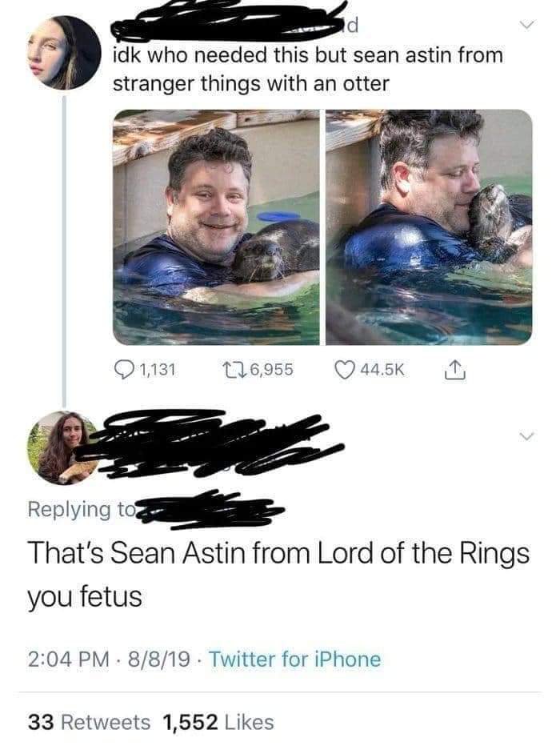Viewport: 560px width, 750px height.
Task: Open the replier's long-haired profile avatar
Action: pyautogui.click(x=64, y=447)
